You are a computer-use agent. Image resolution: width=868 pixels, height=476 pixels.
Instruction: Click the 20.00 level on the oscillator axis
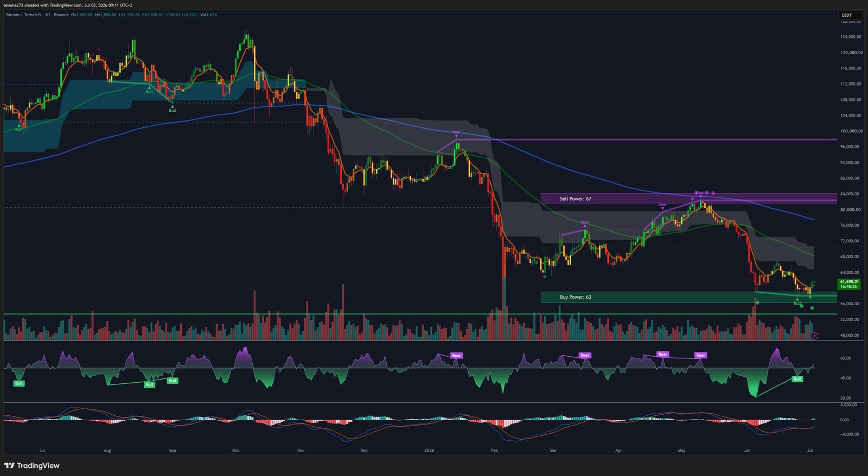pos(845,398)
